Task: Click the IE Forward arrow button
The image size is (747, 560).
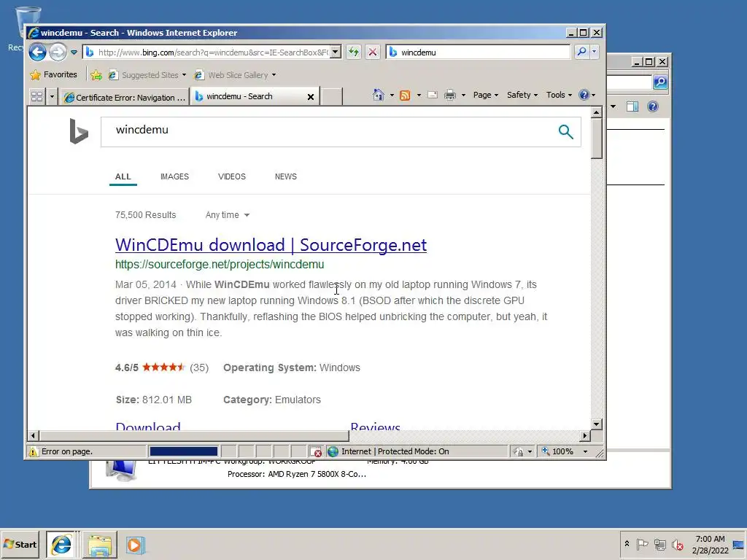Action: (x=58, y=52)
